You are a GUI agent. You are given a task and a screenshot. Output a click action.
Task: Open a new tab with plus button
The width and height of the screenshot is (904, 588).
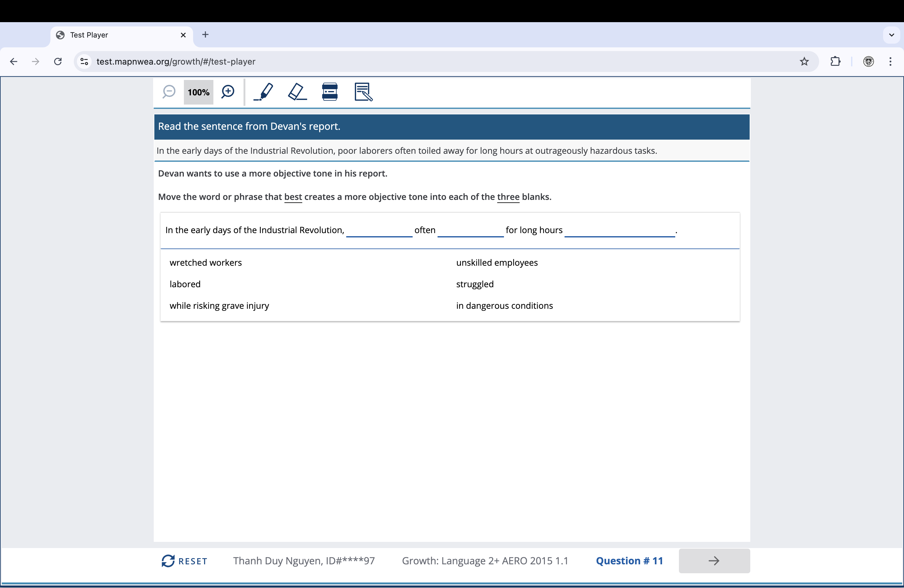click(x=205, y=34)
